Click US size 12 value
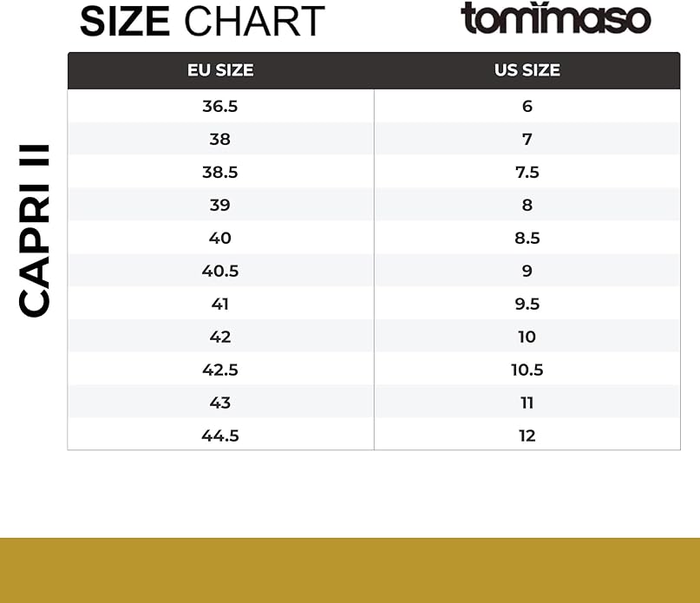Viewport: 700px width, 603px height. (x=527, y=436)
